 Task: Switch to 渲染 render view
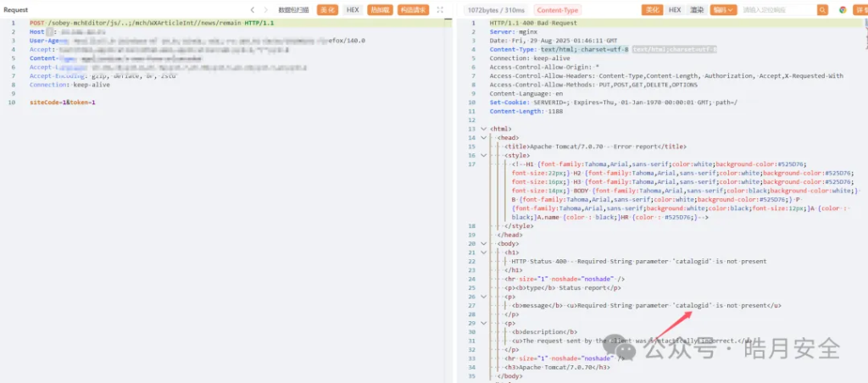click(x=697, y=10)
